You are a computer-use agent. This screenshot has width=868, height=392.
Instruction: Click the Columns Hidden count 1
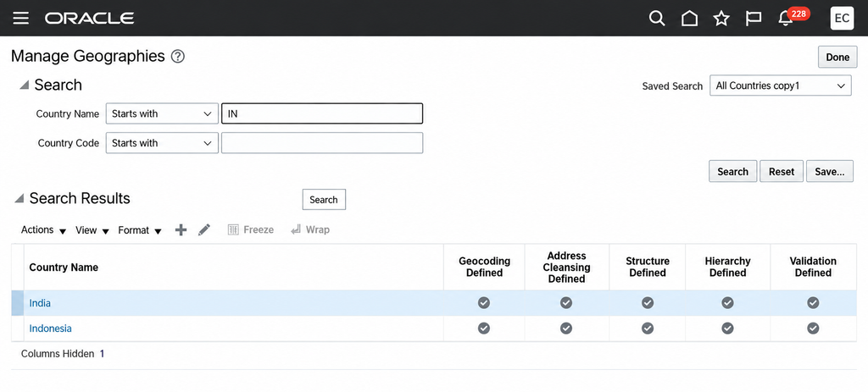pos(102,354)
